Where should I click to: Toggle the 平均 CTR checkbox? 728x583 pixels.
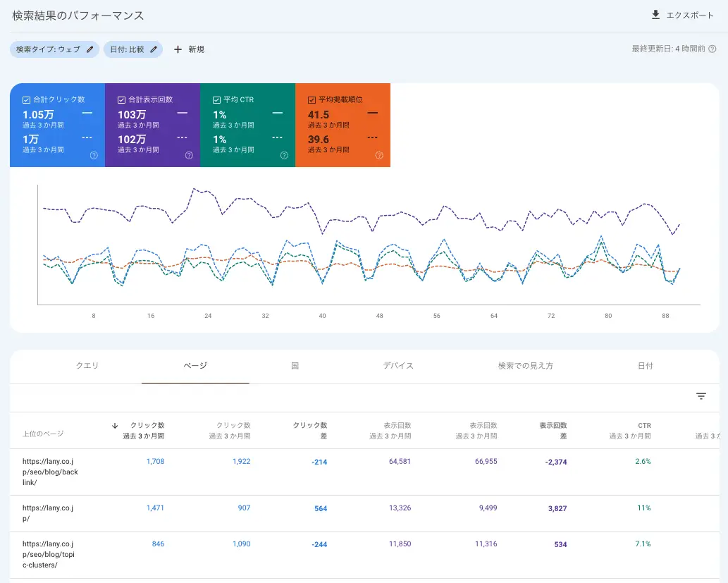click(217, 100)
